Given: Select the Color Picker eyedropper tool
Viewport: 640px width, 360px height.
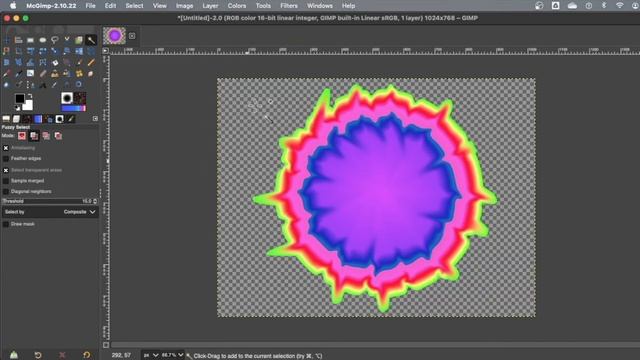Looking at the screenshot, I should click(x=55, y=85).
